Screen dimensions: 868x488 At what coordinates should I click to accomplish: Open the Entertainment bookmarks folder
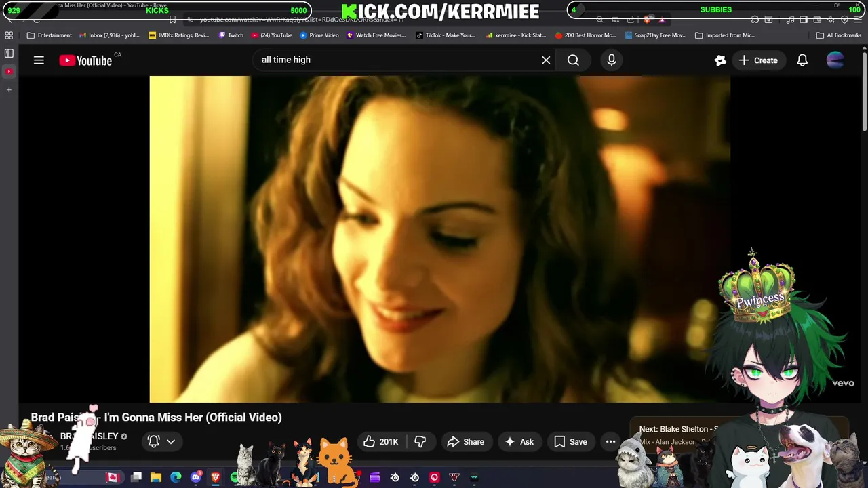tap(50, 35)
